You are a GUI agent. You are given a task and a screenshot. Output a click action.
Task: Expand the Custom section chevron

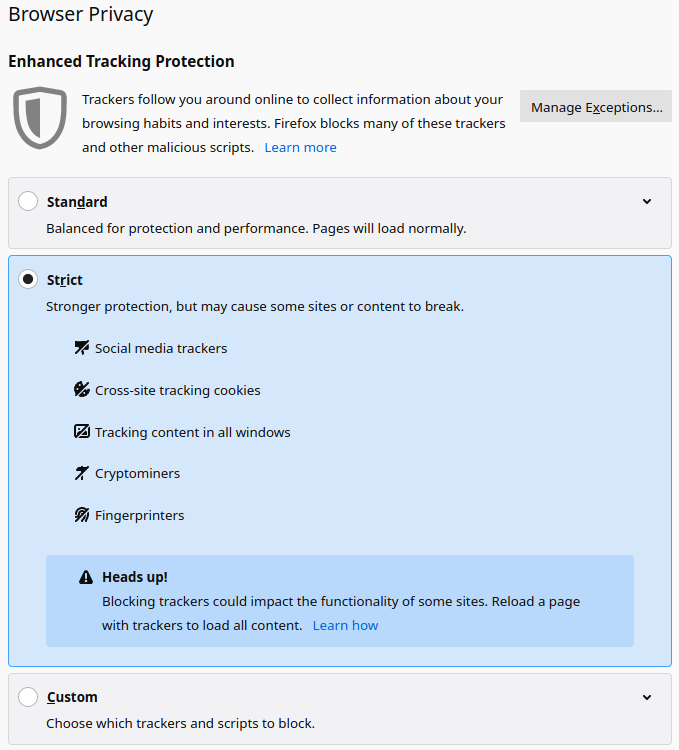[x=647, y=697]
